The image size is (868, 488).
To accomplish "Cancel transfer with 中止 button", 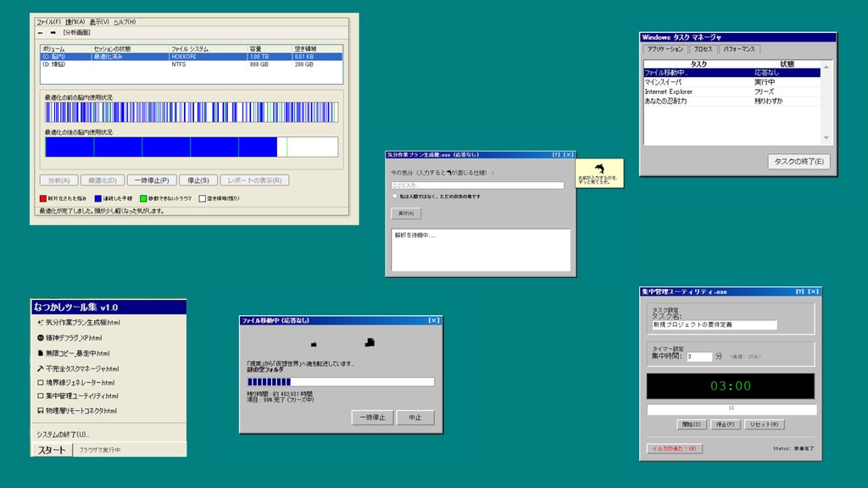I will click(415, 418).
